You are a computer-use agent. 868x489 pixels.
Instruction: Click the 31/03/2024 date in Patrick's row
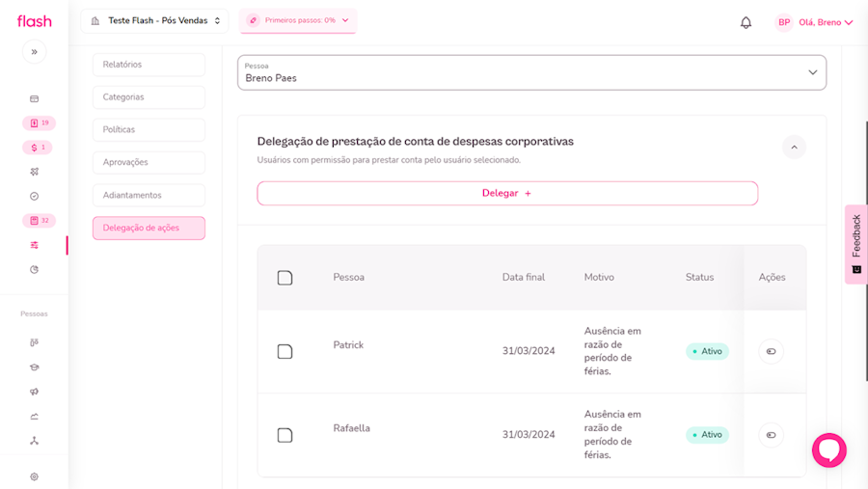pos(529,351)
